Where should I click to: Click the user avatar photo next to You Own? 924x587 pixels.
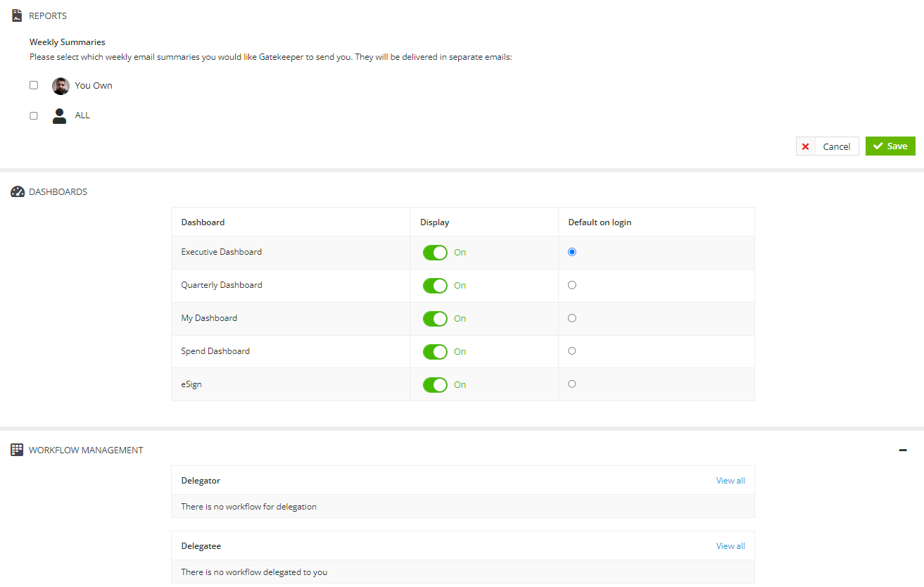[61, 86]
